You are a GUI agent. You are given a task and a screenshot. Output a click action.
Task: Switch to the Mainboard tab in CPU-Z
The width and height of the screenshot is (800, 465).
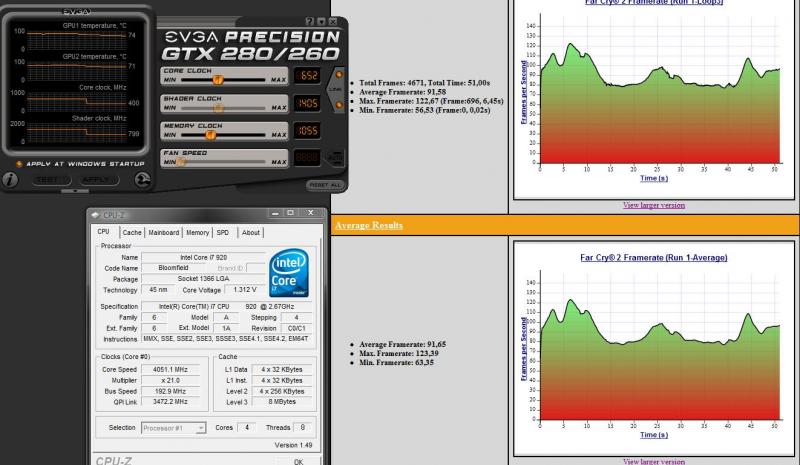click(x=164, y=233)
